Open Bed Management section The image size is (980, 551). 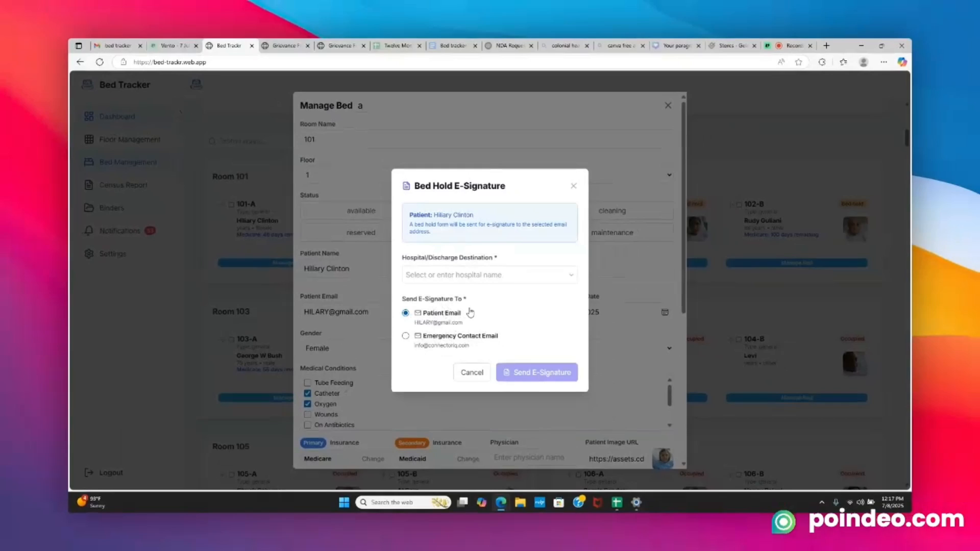[x=128, y=162]
